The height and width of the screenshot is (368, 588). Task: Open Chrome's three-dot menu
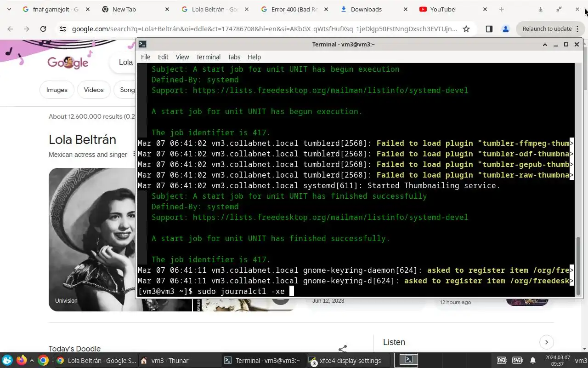577,29
